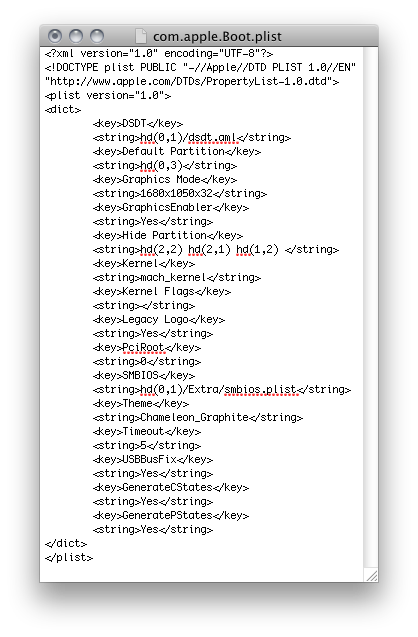Click the USBBusFix key line
Viewport: 418px width, 637px height.
coord(153,460)
